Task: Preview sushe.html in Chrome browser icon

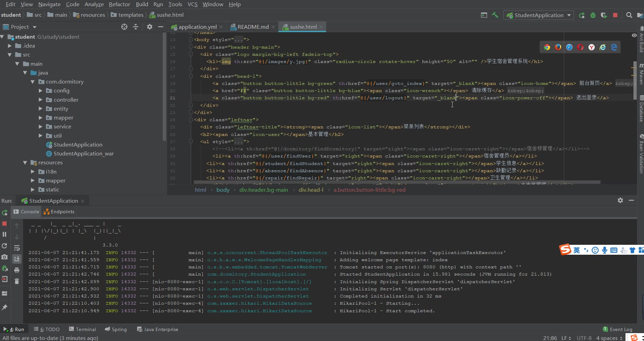Action: 547,47
